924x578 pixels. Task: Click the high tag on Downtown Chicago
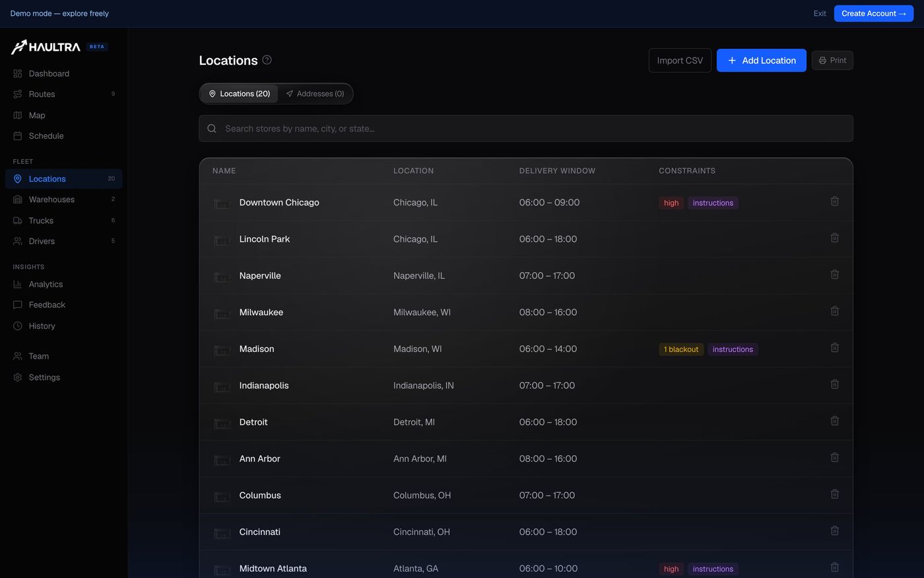click(671, 203)
